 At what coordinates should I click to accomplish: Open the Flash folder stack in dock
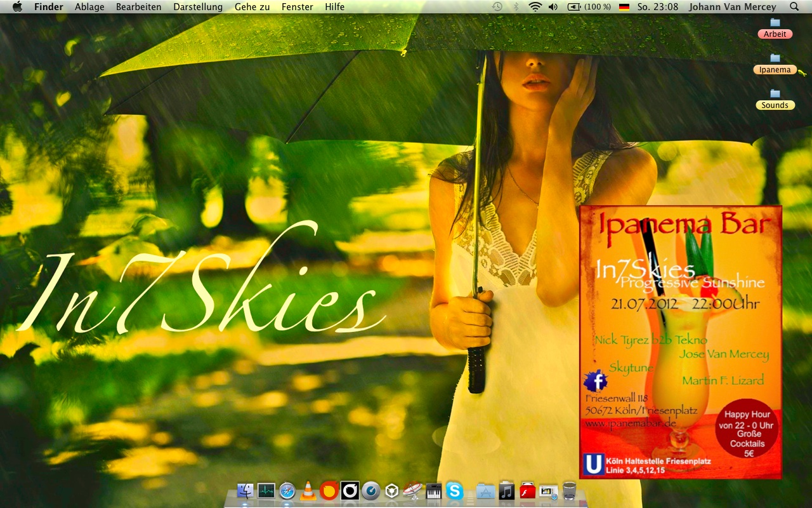528,491
